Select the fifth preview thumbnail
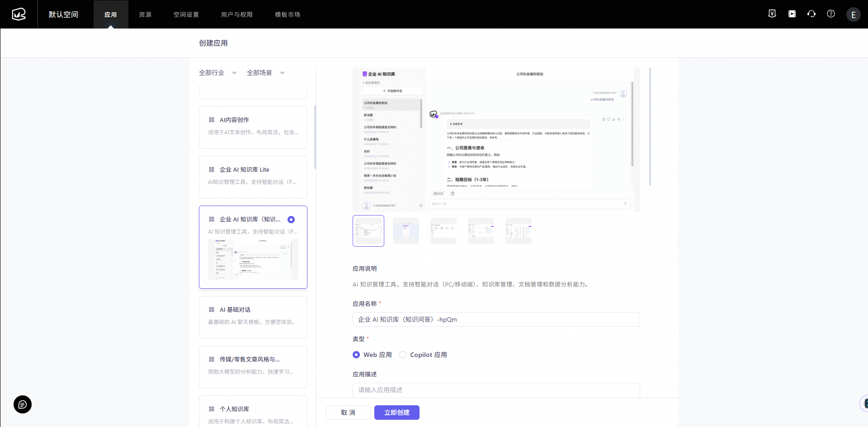The width and height of the screenshot is (868, 427). pyautogui.click(x=519, y=231)
